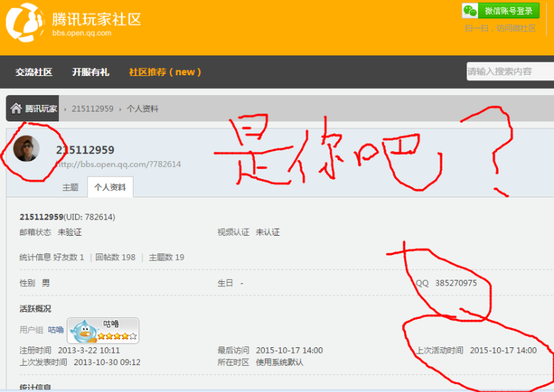This screenshot has height=392, width=554.
Task: Click the home icon in breadcrumb
Action: [16, 108]
